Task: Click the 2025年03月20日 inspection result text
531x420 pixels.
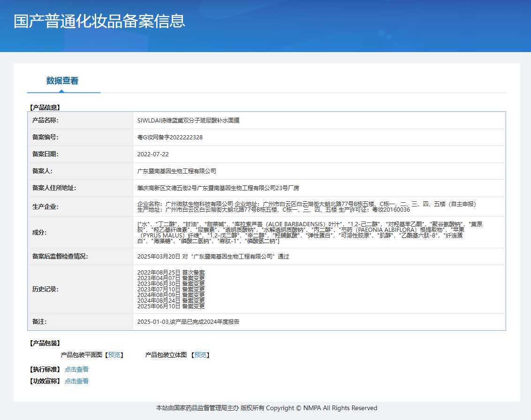Action: click(213, 257)
